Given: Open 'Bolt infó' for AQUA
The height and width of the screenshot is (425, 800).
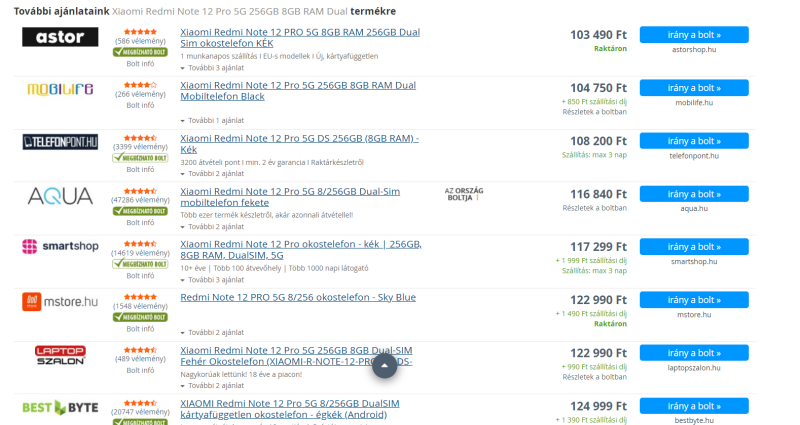Looking at the screenshot, I should point(140,222).
